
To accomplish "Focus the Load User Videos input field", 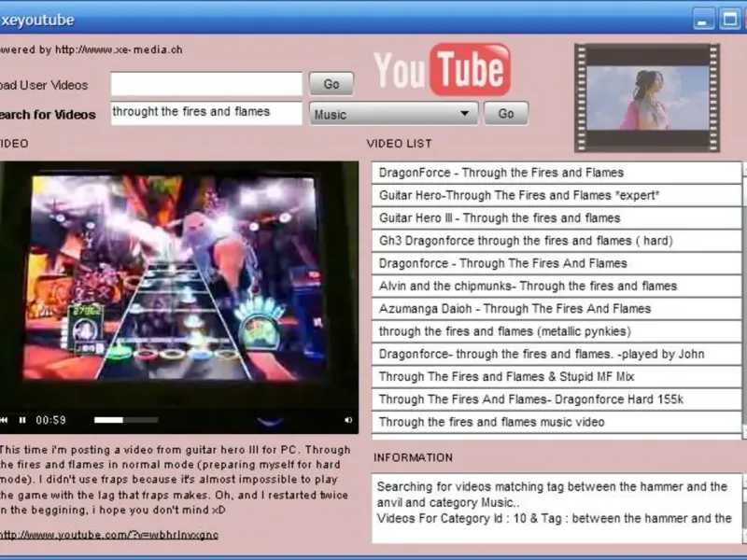I will point(206,84).
